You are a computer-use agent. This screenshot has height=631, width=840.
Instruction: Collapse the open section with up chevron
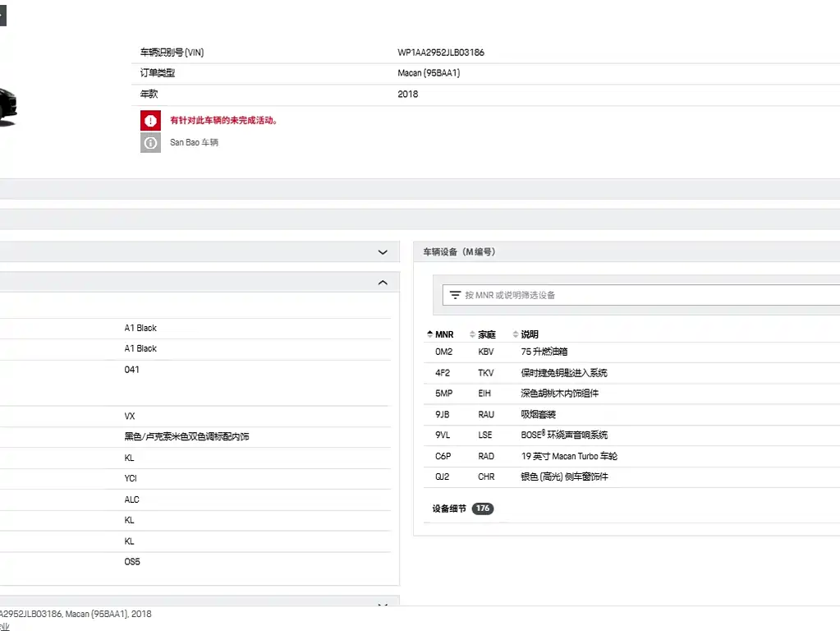383,283
